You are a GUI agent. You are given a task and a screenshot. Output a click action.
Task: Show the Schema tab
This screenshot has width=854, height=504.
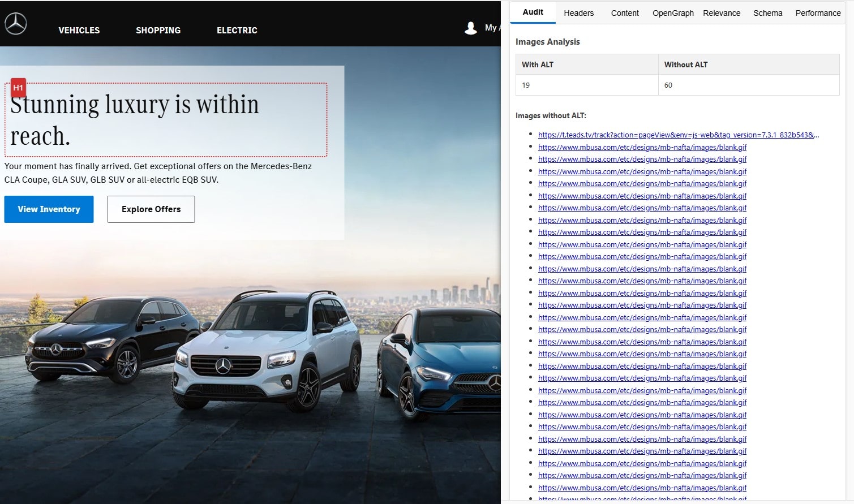pos(767,13)
